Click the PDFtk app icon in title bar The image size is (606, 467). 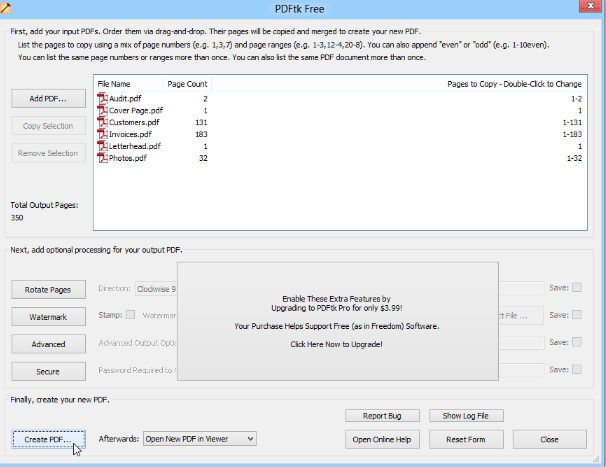tap(8, 8)
